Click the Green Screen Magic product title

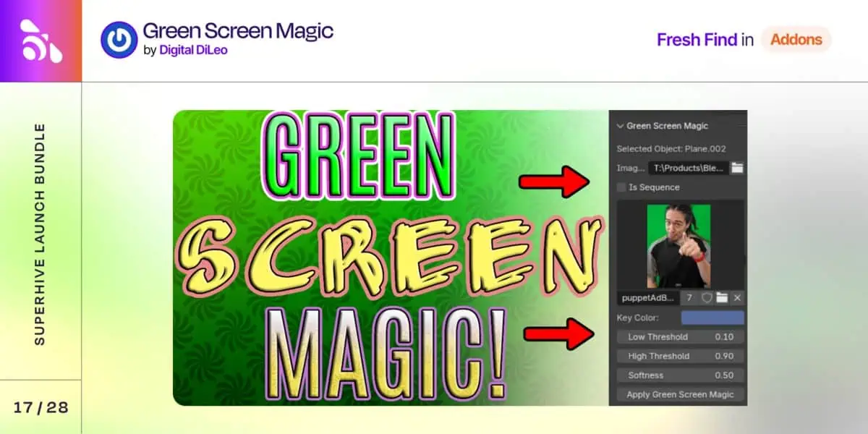(238, 30)
